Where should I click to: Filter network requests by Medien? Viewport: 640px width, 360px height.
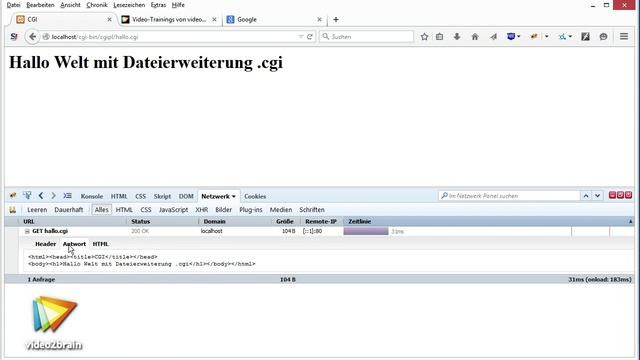281,210
